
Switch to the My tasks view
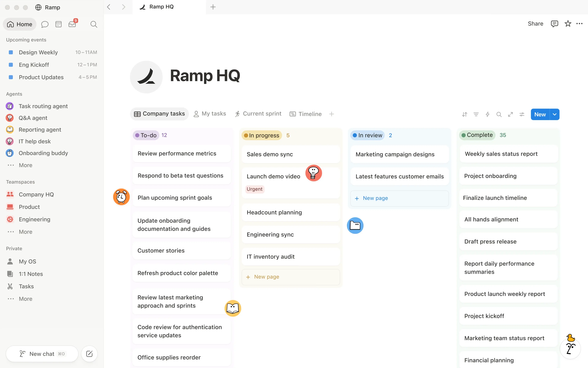click(210, 114)
